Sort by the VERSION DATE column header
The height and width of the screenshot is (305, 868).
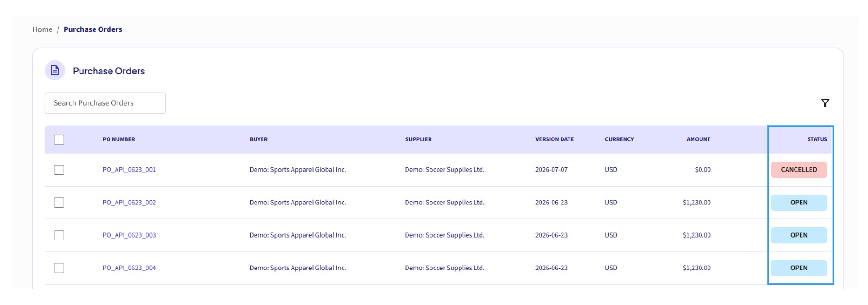554,139
